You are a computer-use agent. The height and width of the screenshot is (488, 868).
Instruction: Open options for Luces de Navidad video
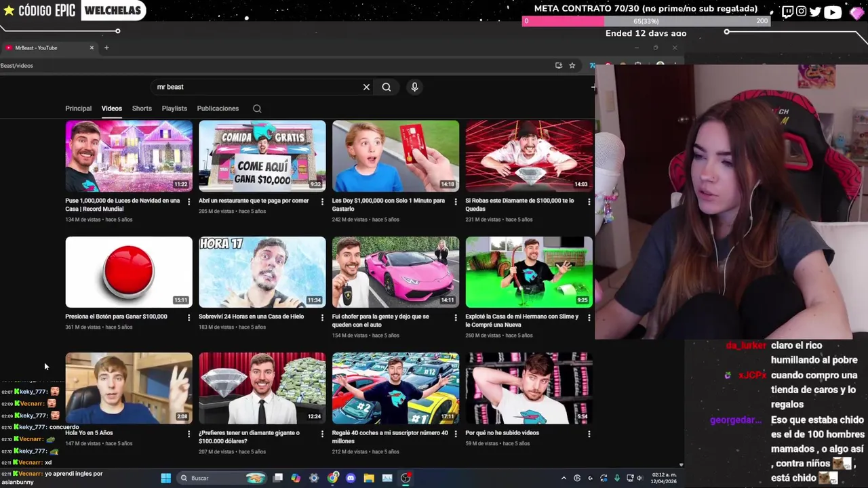(x=189, y=201)
